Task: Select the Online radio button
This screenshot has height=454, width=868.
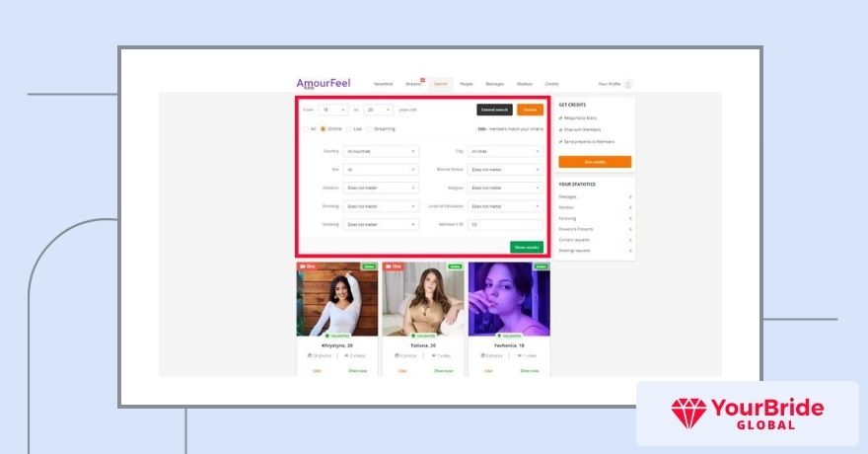Action: (x=324, y=129)
